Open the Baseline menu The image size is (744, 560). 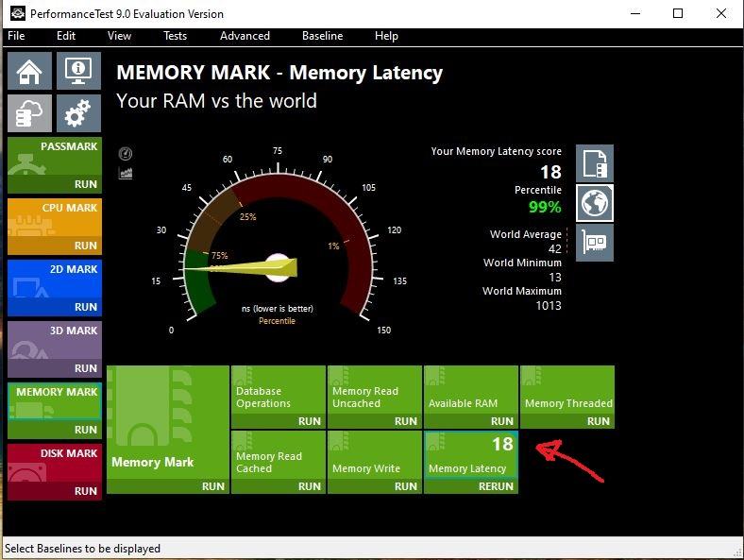[x=322, y=36]
